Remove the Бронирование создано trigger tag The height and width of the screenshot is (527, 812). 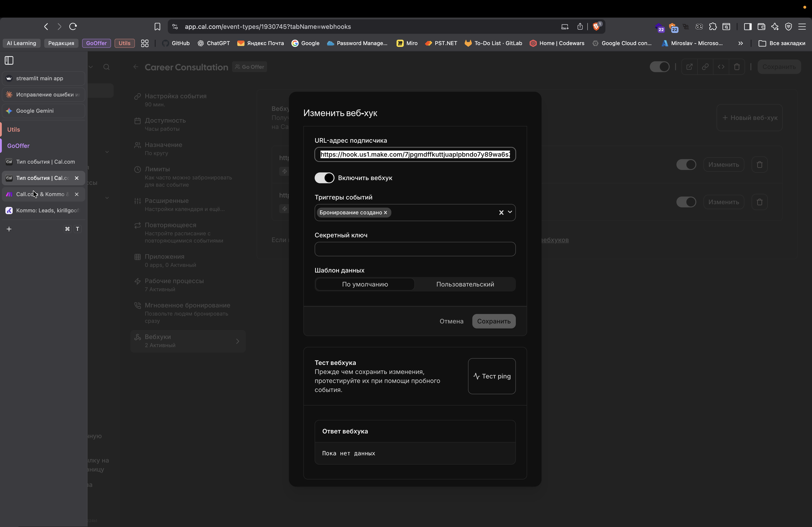point(385,213)
